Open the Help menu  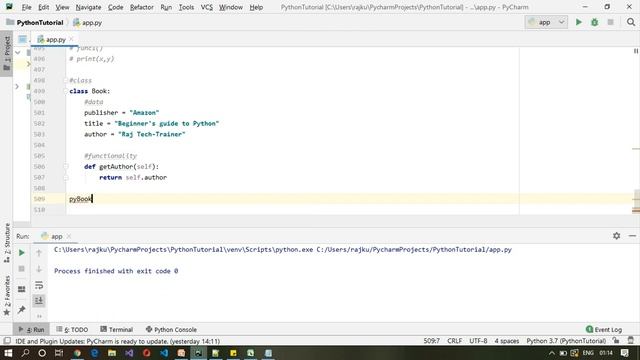(x=256, y=7)
